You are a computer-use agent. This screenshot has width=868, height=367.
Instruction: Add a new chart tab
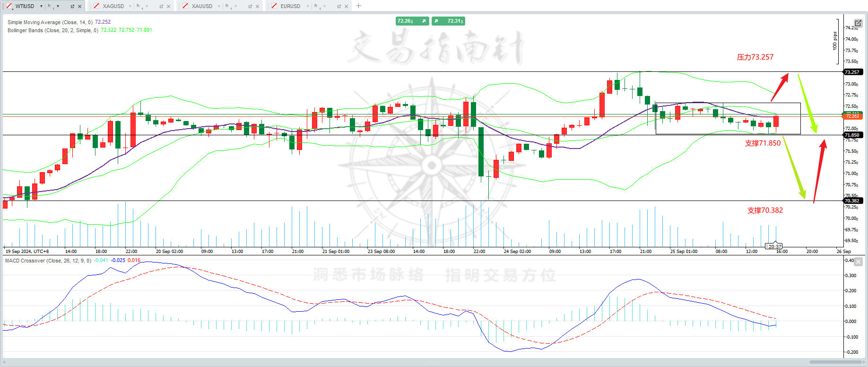click(358, 6)
